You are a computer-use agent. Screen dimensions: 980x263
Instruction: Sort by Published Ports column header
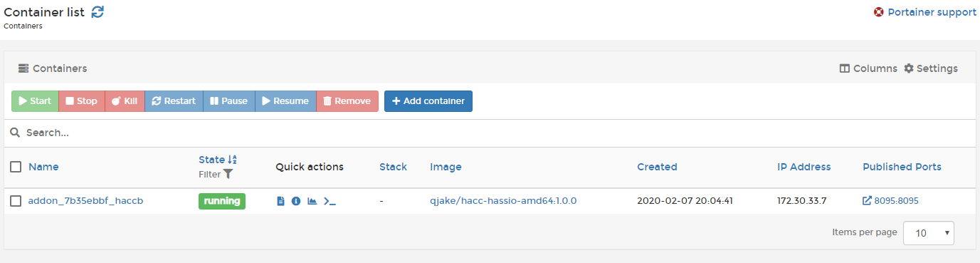(x=902, y=167)
